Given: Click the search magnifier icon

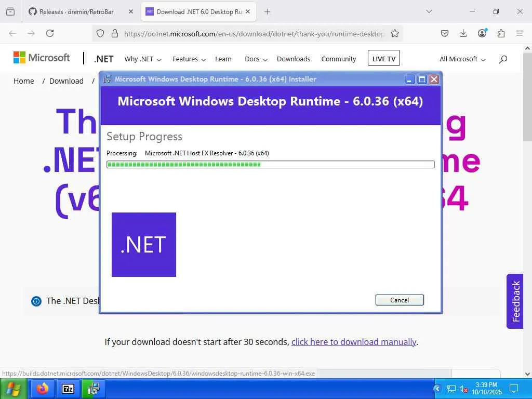Looking at the screenshot, I should tap(503, 59).
